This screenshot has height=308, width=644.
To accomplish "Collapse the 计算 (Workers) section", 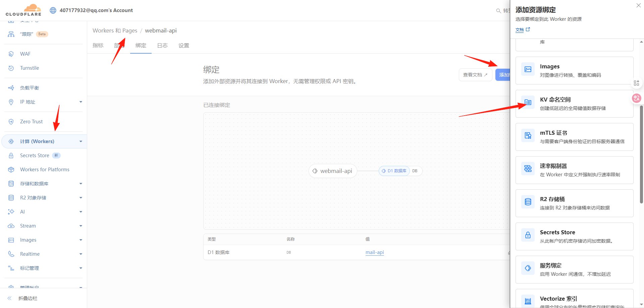I will point(80,141).
